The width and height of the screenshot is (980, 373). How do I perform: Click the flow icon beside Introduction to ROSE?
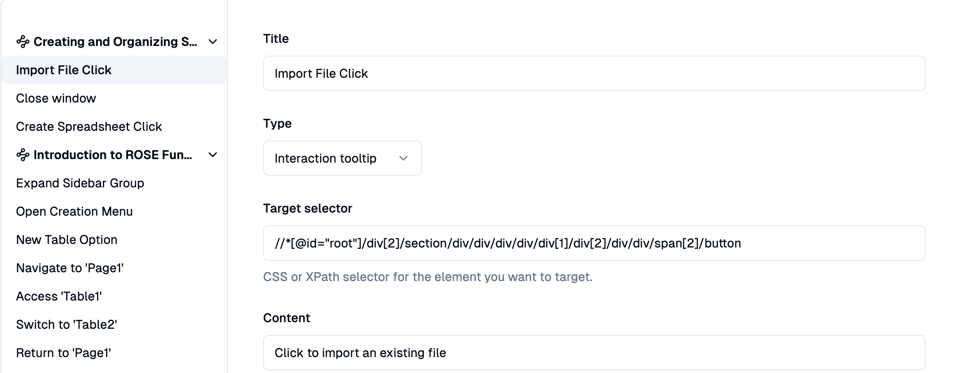point(23,155)
